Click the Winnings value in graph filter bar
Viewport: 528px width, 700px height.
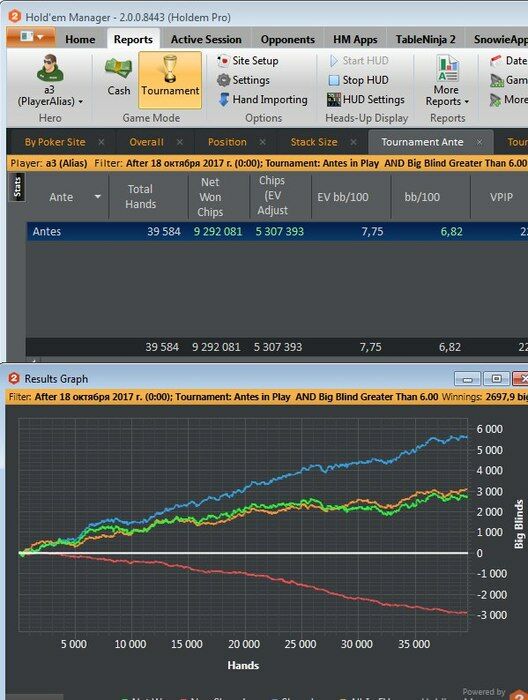tap(505, 396)
